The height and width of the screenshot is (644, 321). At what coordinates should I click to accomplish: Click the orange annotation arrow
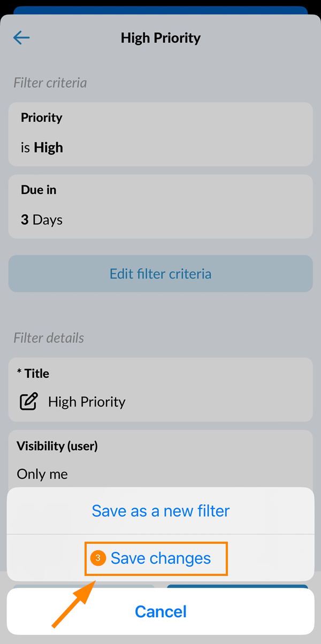(x=73, y=601)
